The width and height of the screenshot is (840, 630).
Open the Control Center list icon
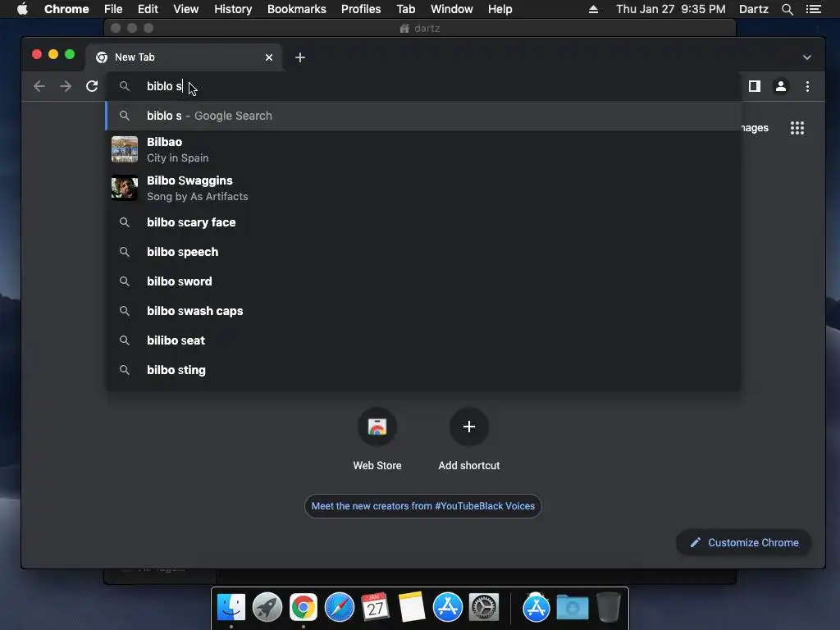click(x=813, y=9)
